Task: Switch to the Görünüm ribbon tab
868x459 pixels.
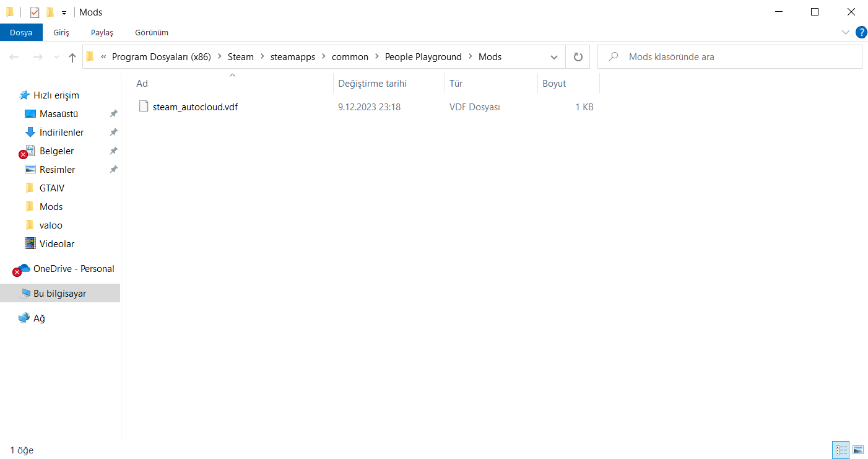Action: (152, 32)
